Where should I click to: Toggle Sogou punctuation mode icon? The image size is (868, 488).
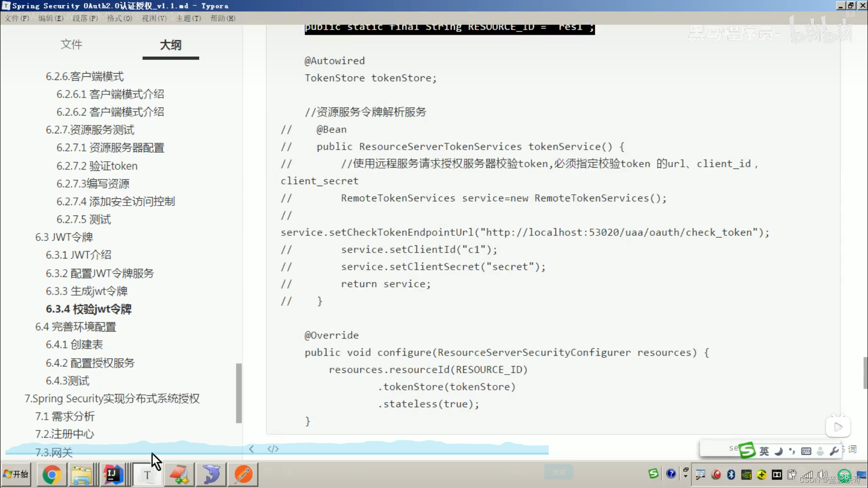pos(792,451)
